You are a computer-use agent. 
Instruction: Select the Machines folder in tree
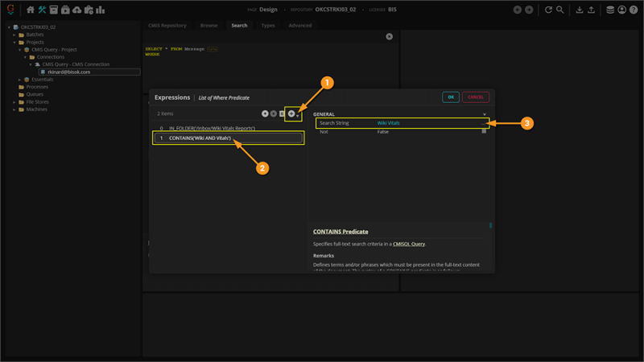pyautogui.click(x=36, y=109)
